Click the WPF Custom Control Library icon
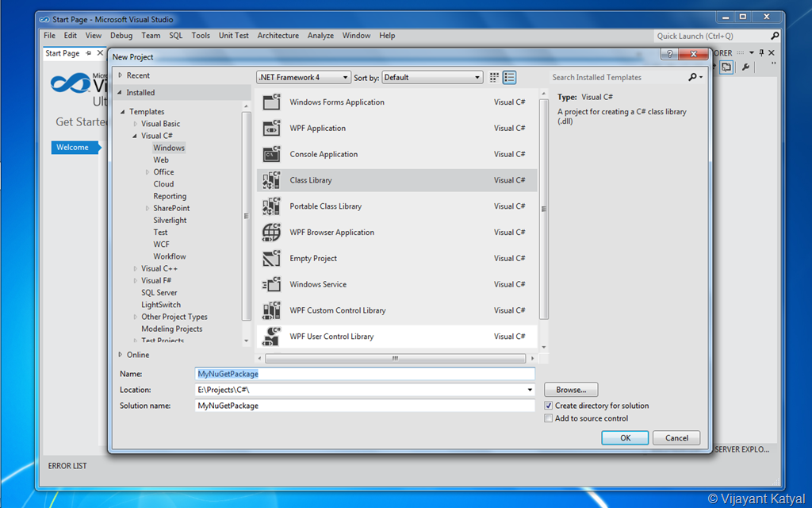 (x=271, y=310)
